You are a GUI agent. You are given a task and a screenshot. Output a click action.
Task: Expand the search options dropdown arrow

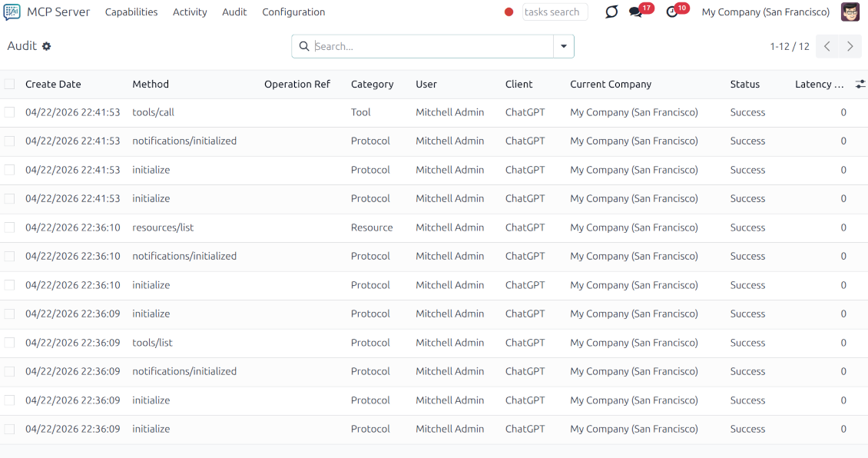coord(564,46)
